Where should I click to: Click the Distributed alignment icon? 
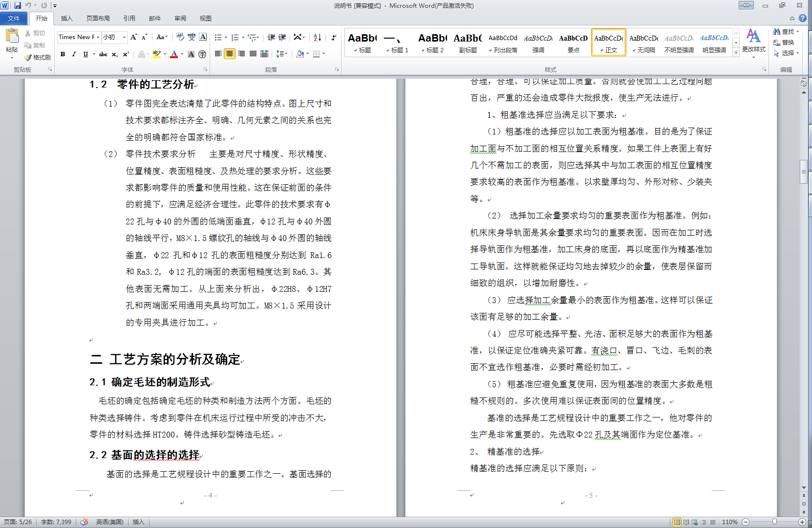click(x=264, y=54)
